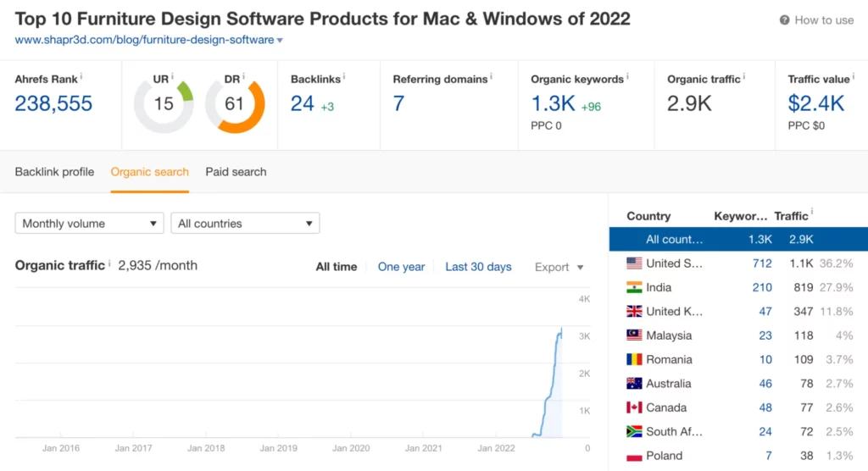
Task: Open the URL dropdown arrow next to furniture-design-software
Action: [x=280, y=41]
